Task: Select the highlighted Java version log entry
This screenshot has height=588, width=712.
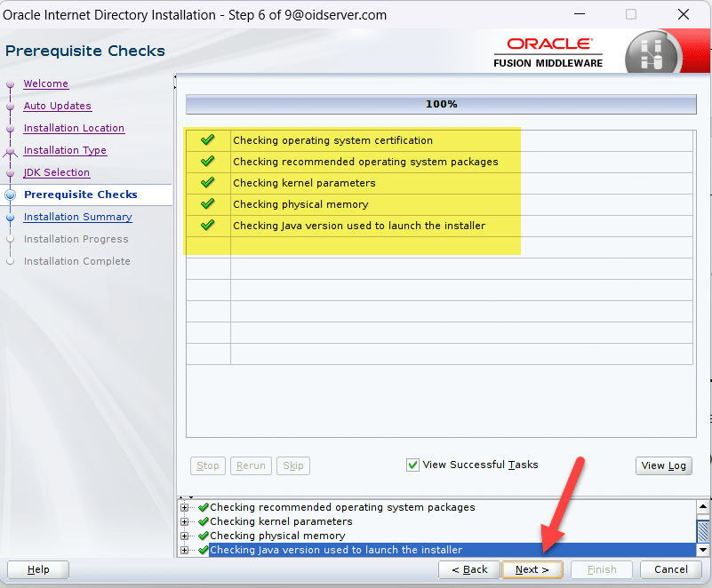Action: (336, 550)
